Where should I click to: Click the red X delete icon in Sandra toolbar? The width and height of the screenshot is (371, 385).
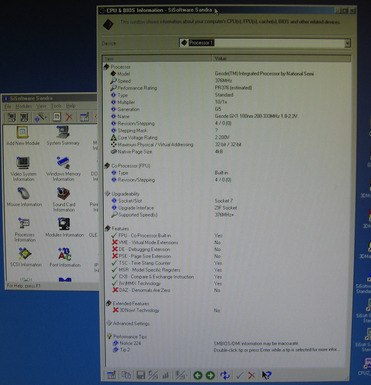[x=69, y=117]
